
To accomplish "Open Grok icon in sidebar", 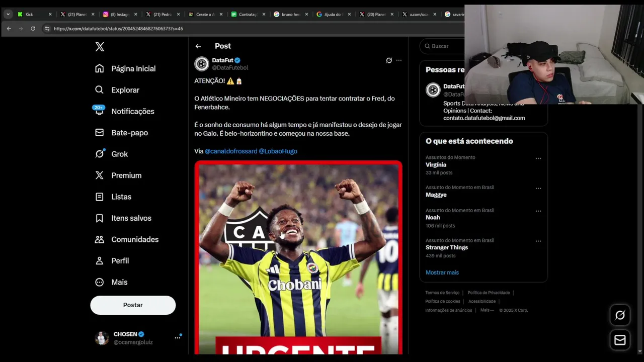I will click(100, 154).
